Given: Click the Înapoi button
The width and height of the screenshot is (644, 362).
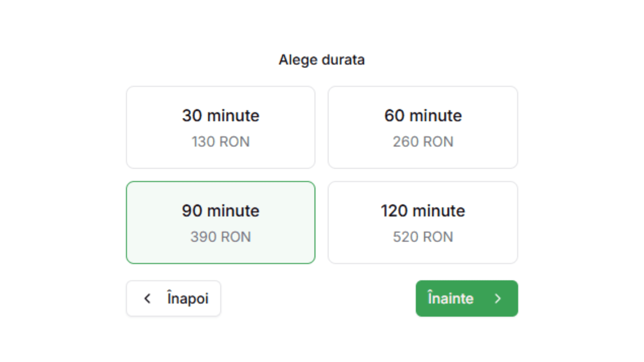Looking at the screenshot, I should [x=173, y=298].
